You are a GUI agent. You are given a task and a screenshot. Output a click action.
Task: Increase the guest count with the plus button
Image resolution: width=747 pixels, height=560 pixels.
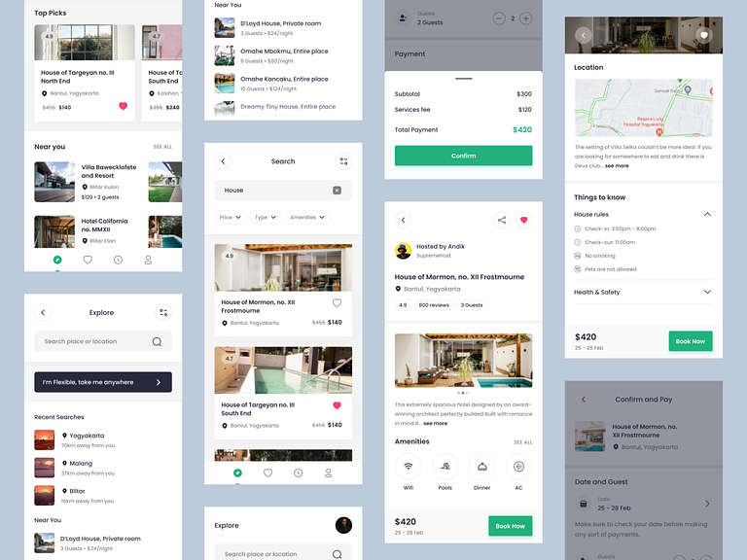point(525,18)
